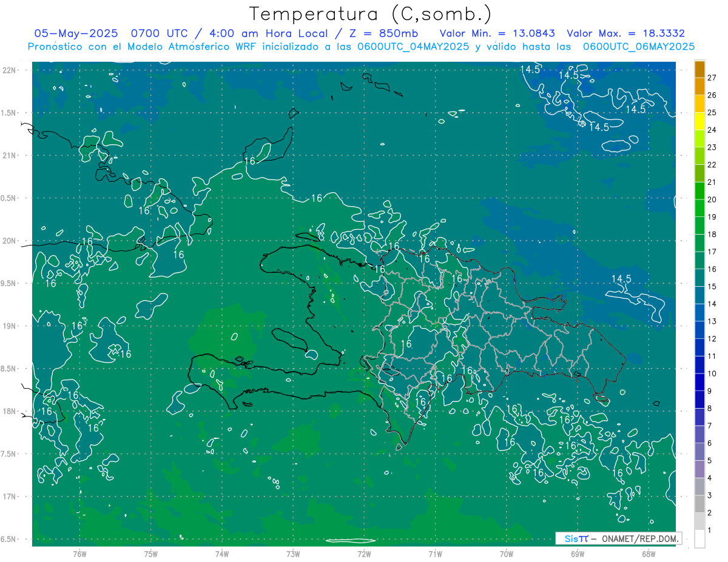
Task: Click the white bottom segment of the color scale
Action: click(x=699, y=539)
